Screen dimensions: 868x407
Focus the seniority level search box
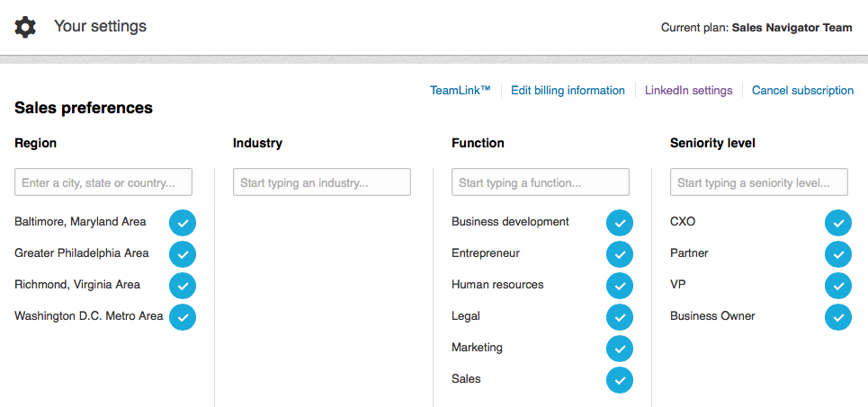(x=759, y=181)
